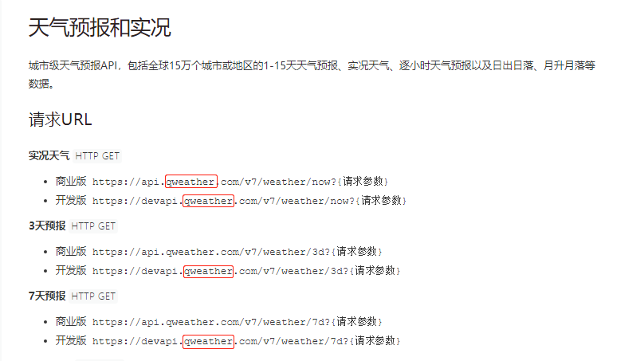Image resolution: width=644 pixels, height=361 pixels.
Task: Click the 开发版 devapi weather/7d URL
Action: [x=246, y=341]
